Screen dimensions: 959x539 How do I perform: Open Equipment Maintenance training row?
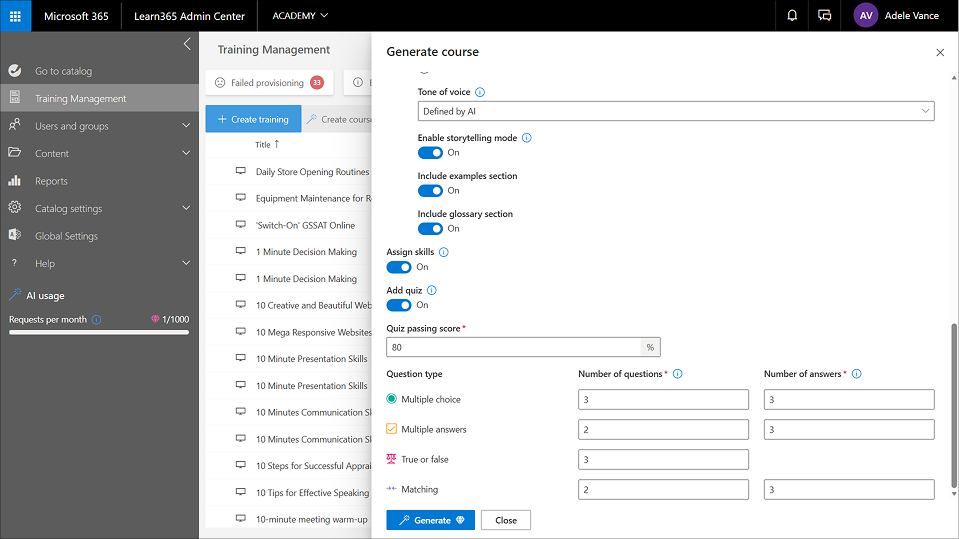point(313,198)
